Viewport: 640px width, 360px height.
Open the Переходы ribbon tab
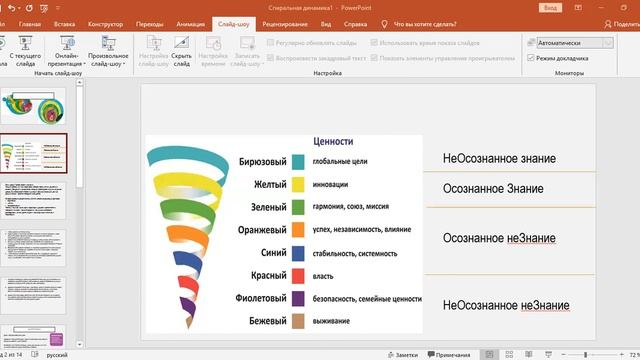(149, 24)
